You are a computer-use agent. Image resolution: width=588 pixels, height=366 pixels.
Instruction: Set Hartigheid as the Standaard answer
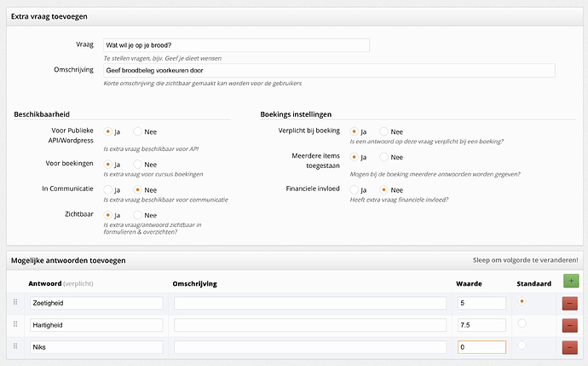(x=522, y=323)
